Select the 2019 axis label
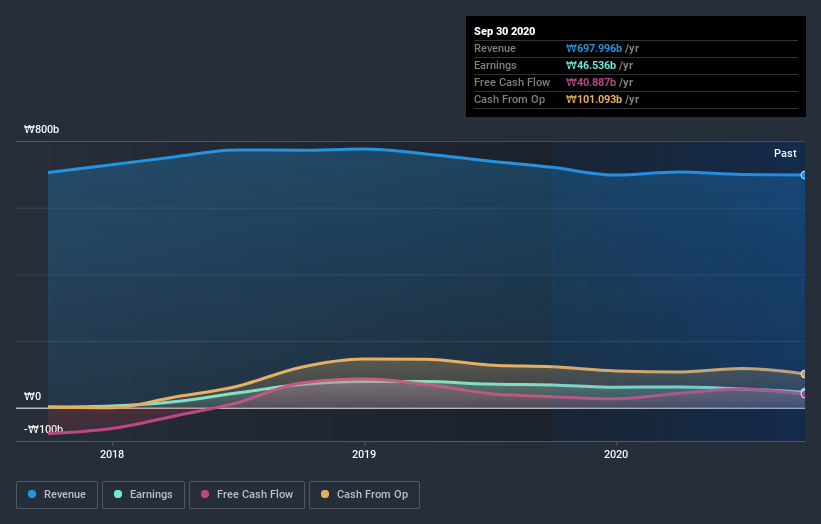This screenshot has height=524, width=821. point(364,454)
